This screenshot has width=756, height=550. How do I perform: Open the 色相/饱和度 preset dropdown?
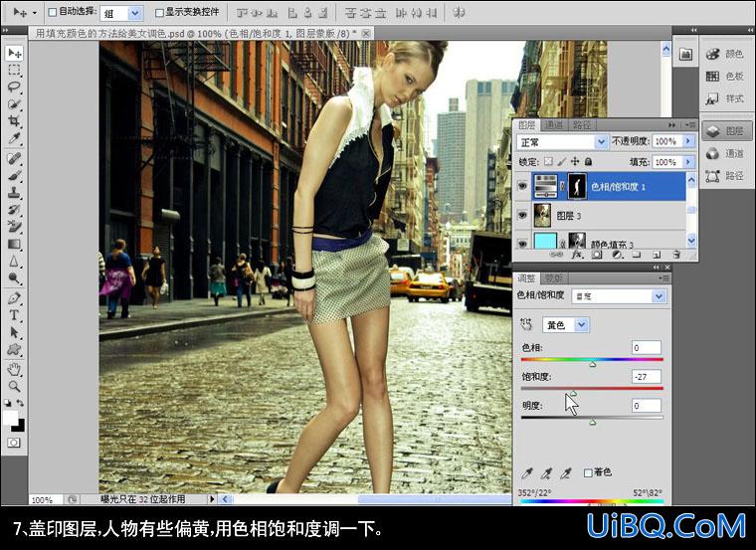click(619, 296)
